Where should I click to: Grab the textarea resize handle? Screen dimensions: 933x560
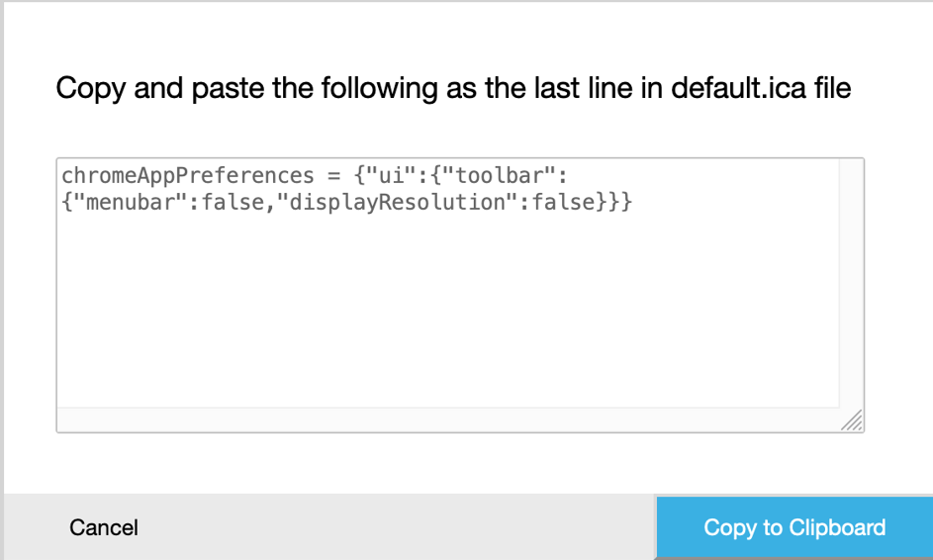[853, 422]
